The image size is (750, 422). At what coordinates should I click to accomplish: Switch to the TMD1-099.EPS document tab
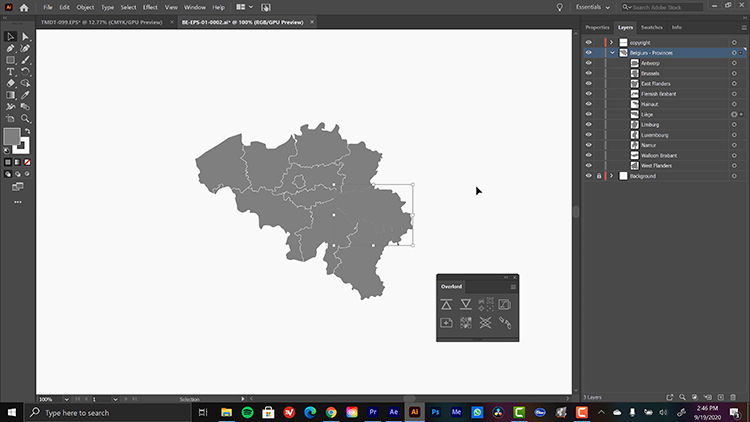point(101,22)
